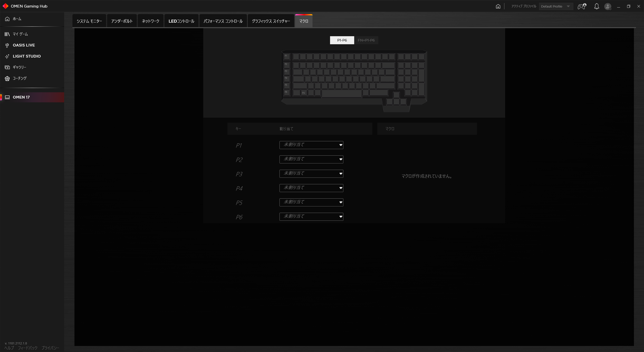Select the P3 key on keyboard diagram
This screenshot has height=352, width=644.
tap(287, 72)
